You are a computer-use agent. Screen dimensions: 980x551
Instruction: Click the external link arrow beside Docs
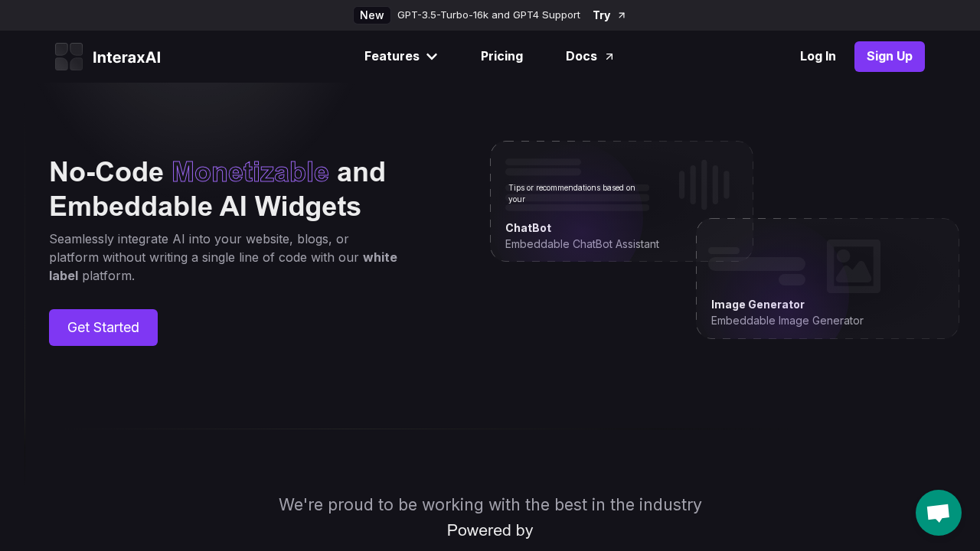(609, 55)
